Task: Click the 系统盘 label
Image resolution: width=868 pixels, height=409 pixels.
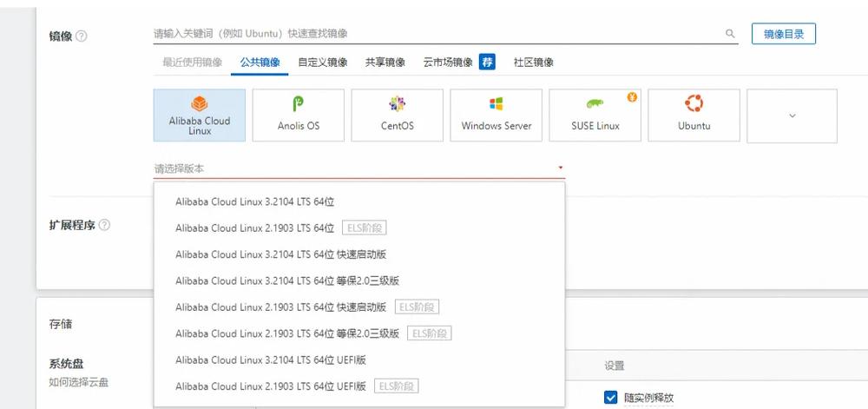Action: coord(67,364)
